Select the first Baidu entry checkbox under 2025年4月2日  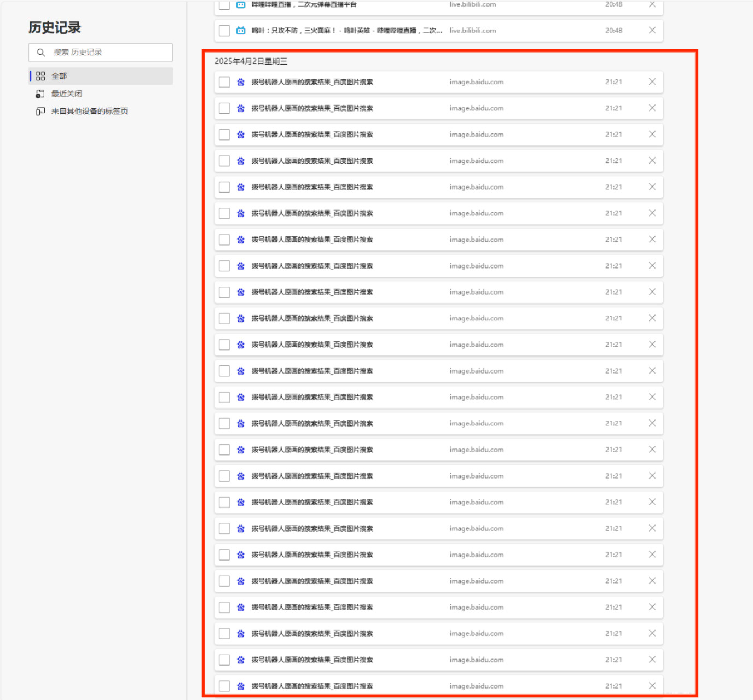click(224, 82)
